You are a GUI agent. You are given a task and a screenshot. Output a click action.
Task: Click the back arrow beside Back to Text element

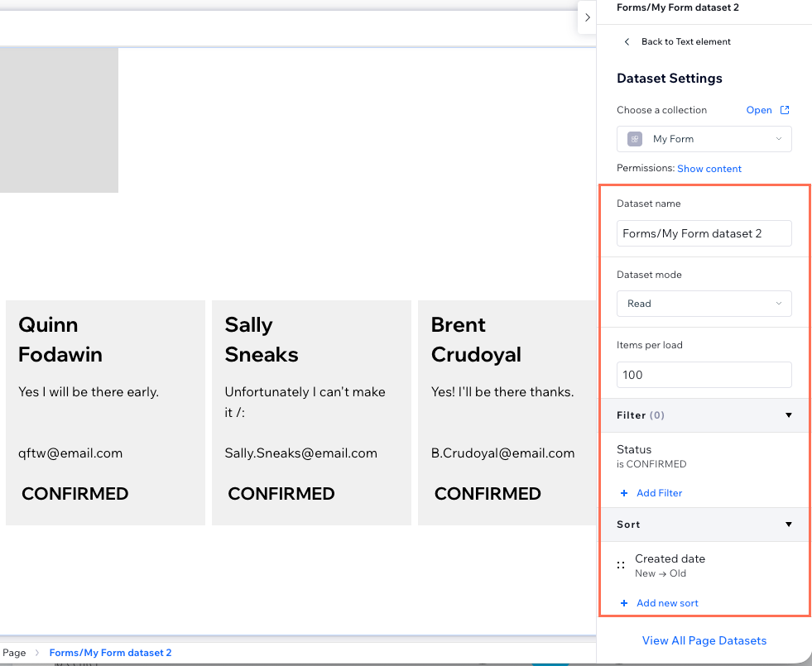(x=627, y=41)
